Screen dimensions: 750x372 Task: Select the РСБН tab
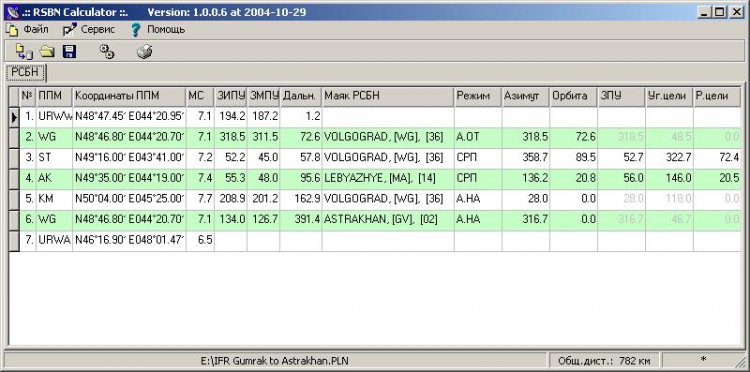tap(25, 73)
